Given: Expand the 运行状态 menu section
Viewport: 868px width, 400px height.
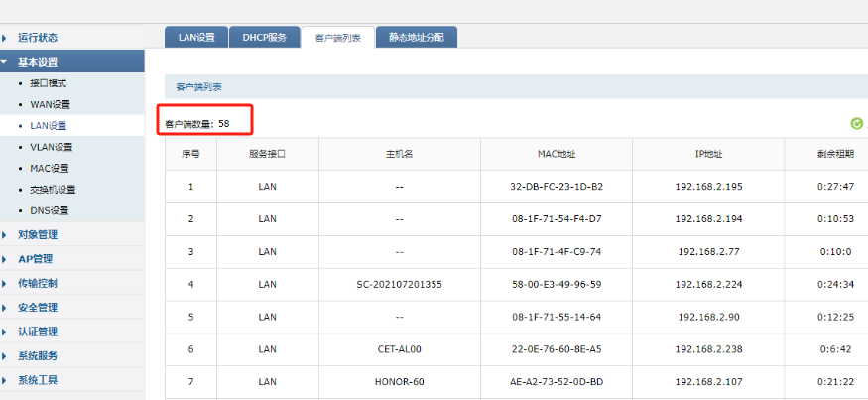Looking at the screenshot, I should pyautogui.click(x=38, y=38).
